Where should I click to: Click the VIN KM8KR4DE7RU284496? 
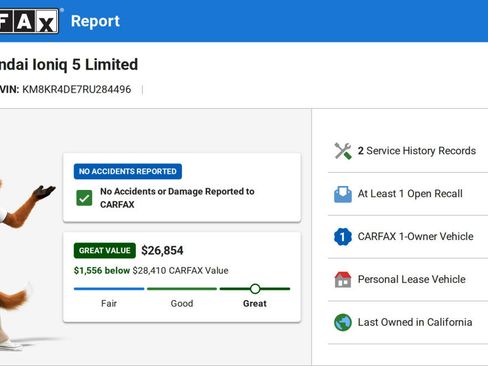pyautogui.click(x=77, y=89)
